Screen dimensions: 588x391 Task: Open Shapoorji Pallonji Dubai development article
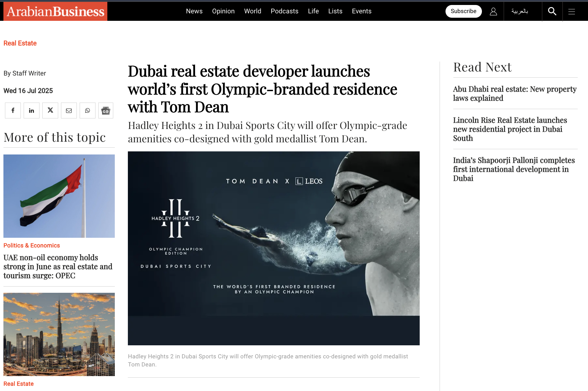tap(514, 169)
